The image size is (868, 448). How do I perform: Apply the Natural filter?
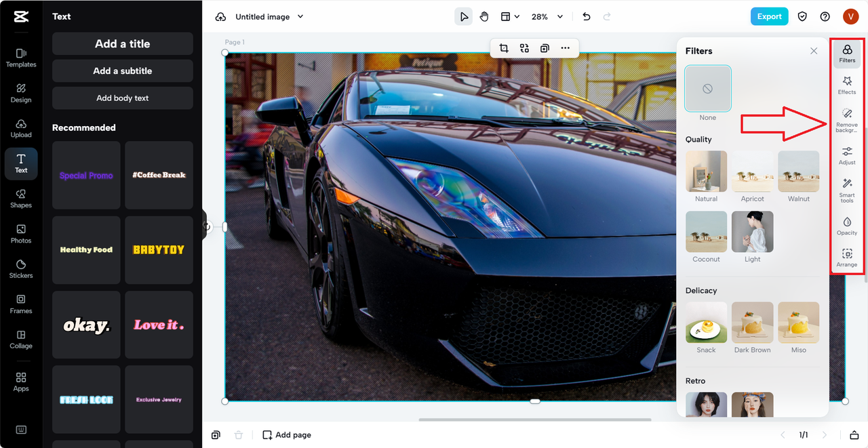click(x=706, y=171)
